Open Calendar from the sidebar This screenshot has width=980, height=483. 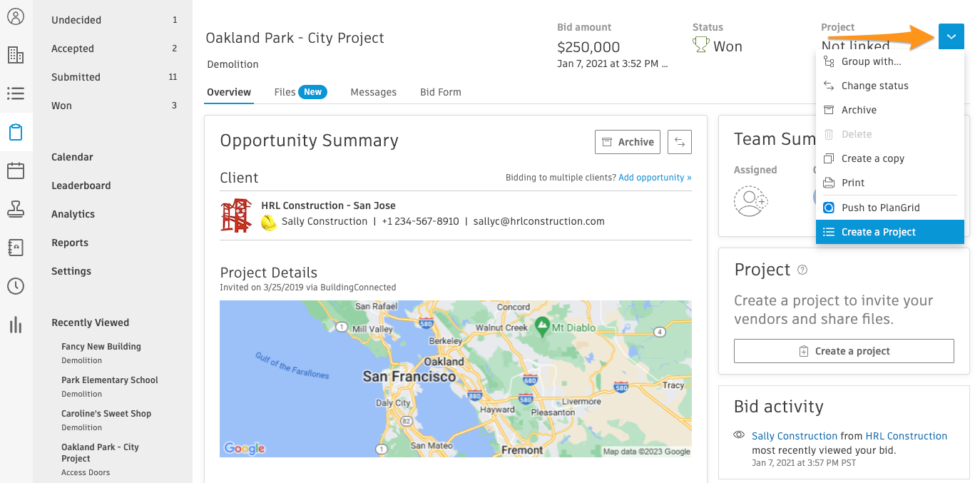pyautogui.click(x=72, y=157)
